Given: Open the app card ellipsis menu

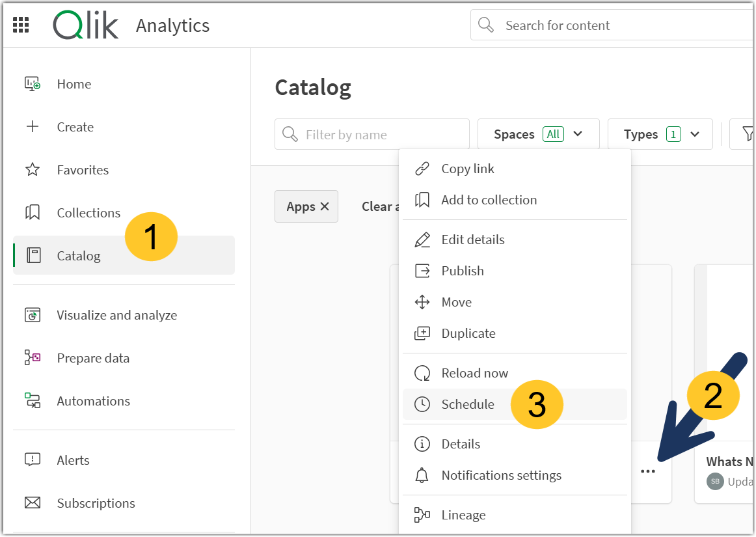Looking at the screenshot, I should (648, 471).
